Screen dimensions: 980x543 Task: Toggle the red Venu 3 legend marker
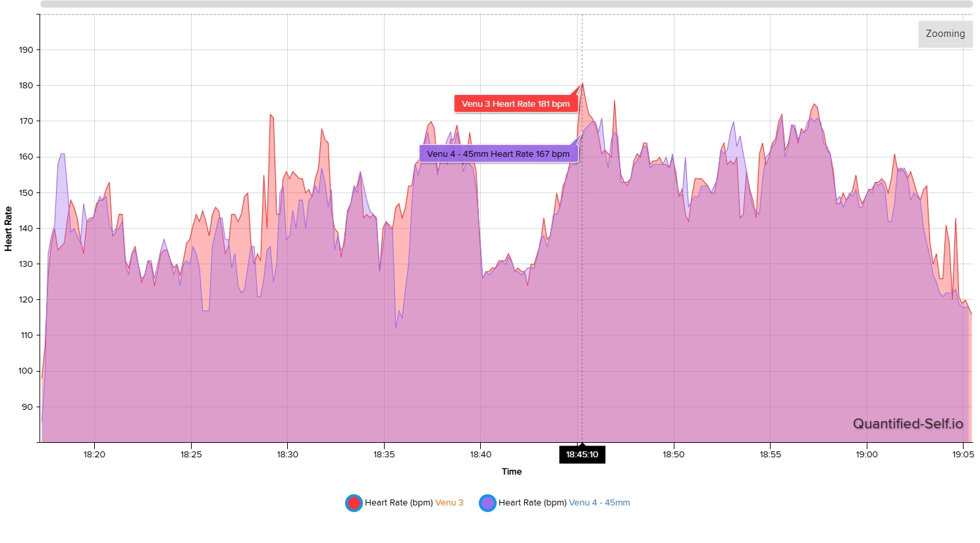coord(354,503)
